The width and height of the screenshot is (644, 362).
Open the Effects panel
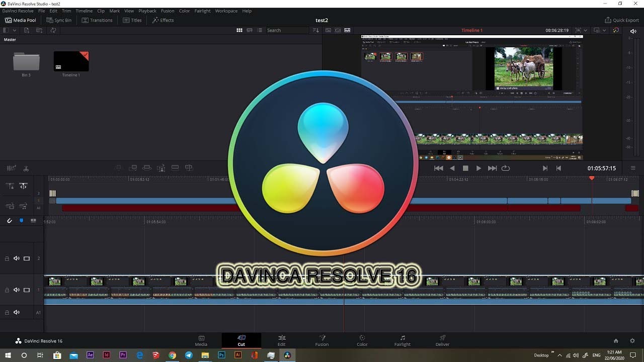(163, 20)
